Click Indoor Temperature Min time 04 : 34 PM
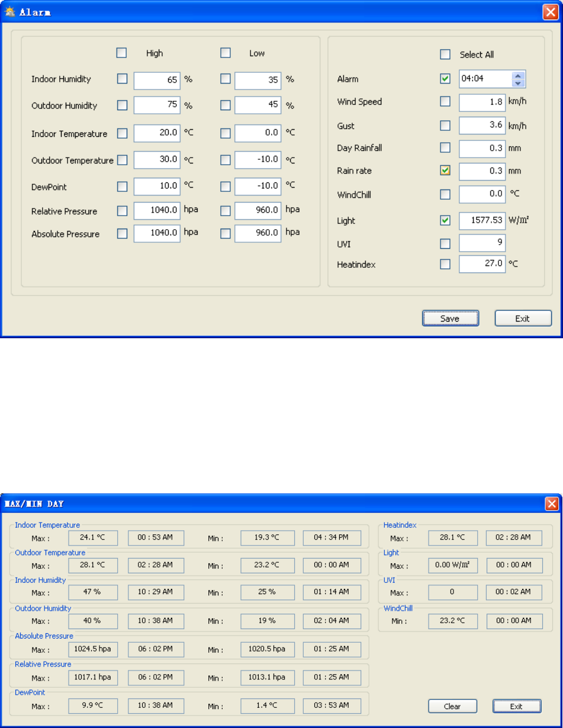Image resolution: width=563 pixels, height=728 pixels. pos(332,538)
